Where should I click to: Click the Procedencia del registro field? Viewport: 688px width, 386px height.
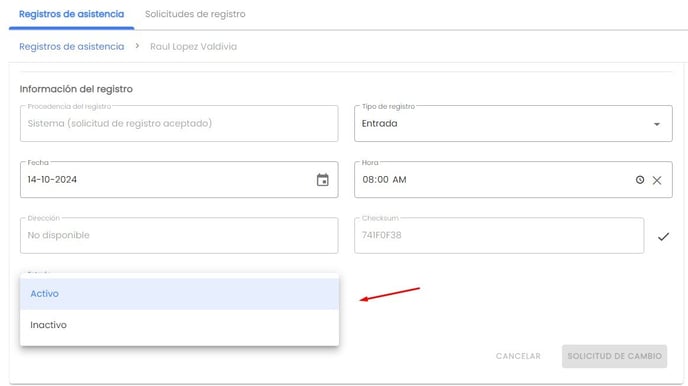pos(179,123)
